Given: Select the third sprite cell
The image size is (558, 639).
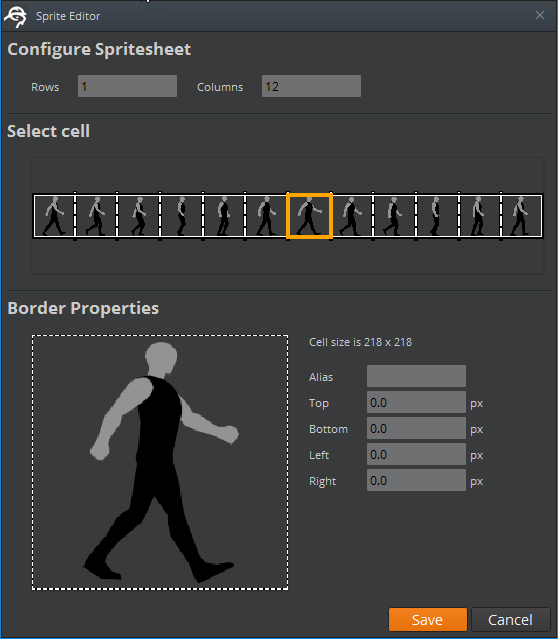Looking at the screenshot, I should pos(139,216).
